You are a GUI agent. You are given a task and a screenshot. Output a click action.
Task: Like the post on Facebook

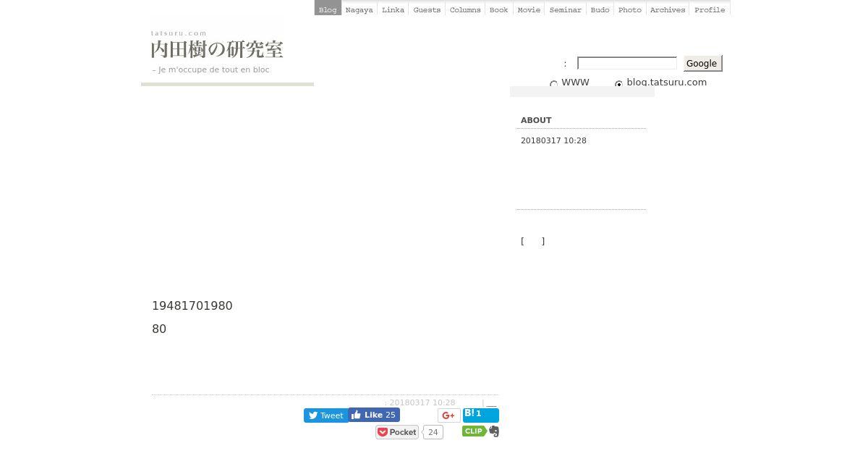click(x=374, y=415)
